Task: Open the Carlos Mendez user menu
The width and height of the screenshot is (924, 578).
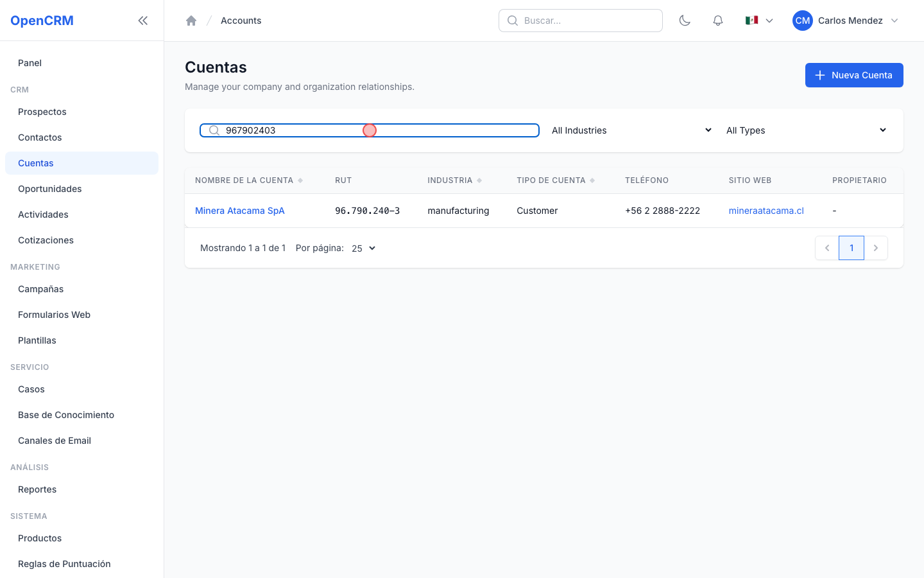Action: coord(846,21)
